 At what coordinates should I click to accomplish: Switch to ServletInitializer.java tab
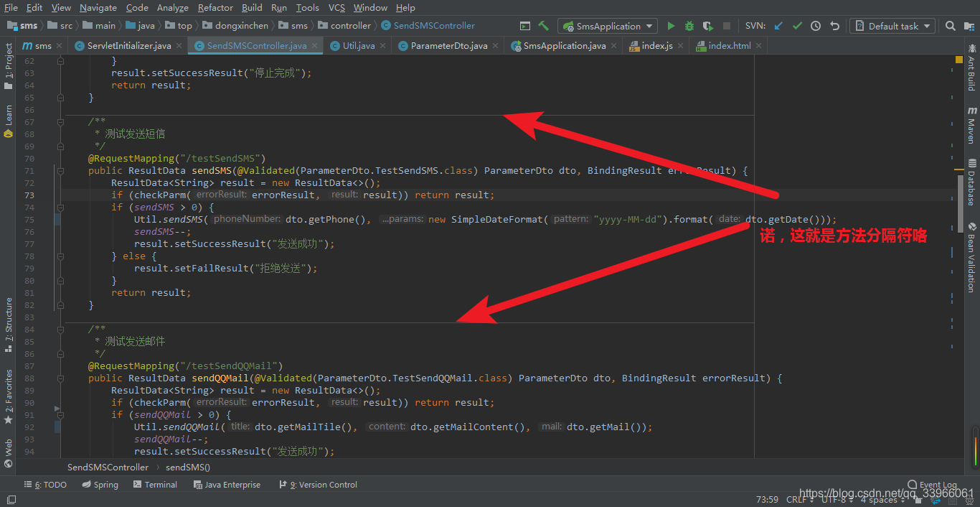click(x=129, y=45)
